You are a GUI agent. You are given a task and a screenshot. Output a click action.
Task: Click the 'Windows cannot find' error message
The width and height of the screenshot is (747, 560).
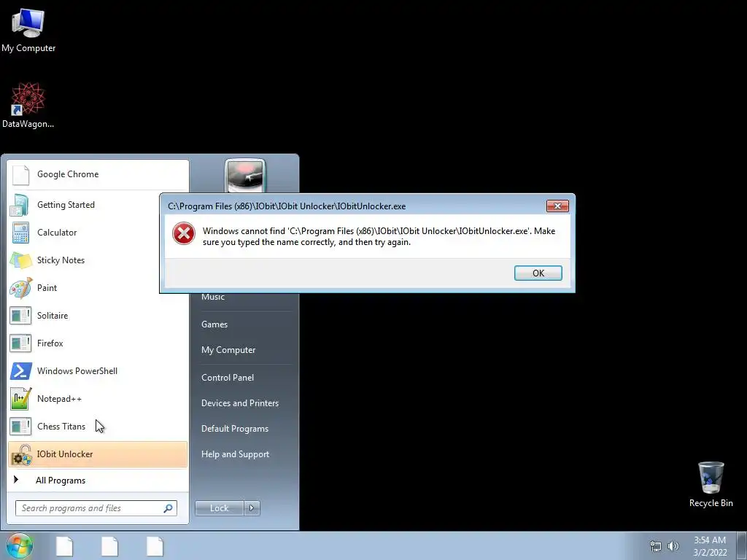(x=379, y=237)
